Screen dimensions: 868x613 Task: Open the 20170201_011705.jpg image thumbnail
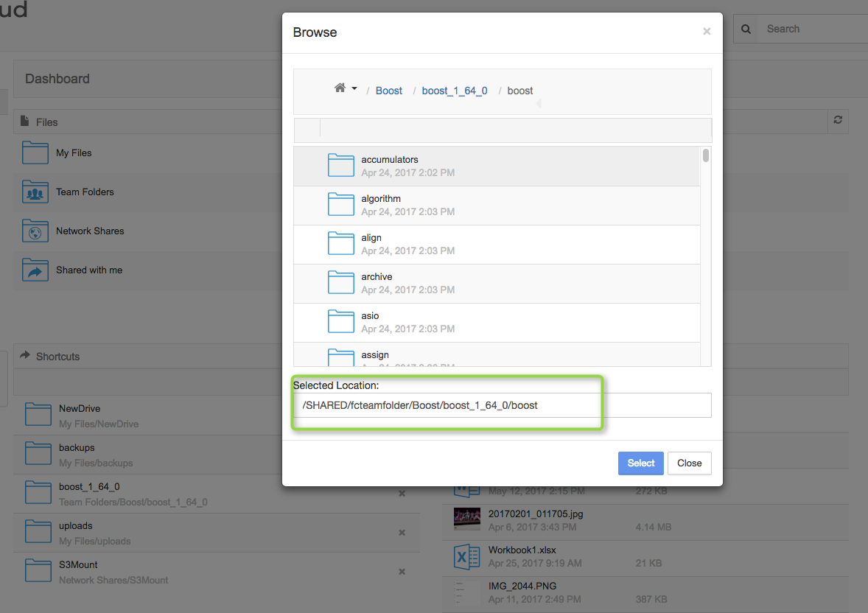tap(466, 519)
